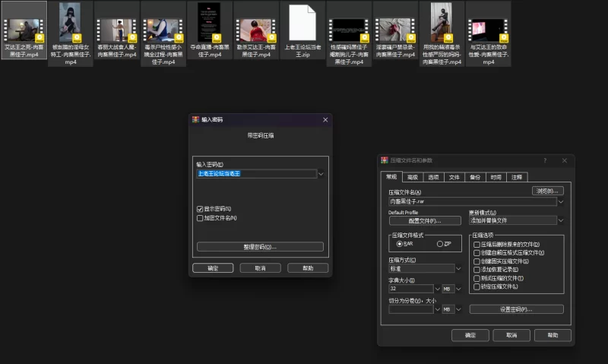Select the ZIP archive format radio button

[440, 244]
